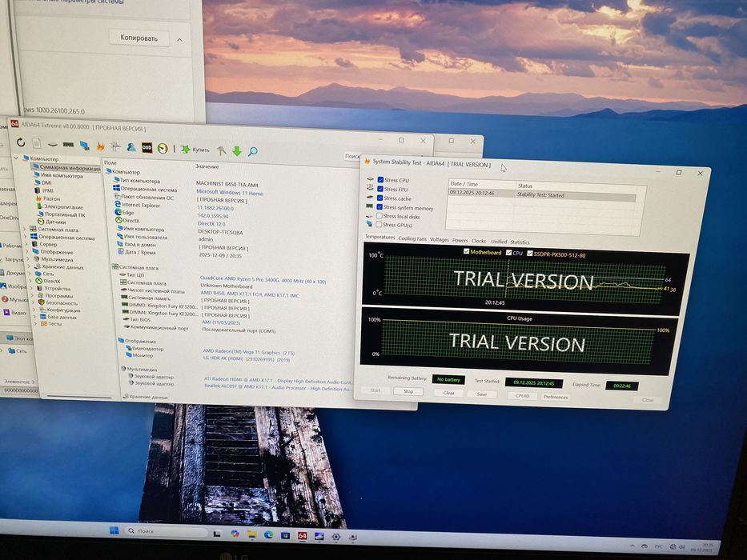Click the QuadCore AMD Ryzen 5 Pro link
The height and width of the screenshot is (560, 747).
point(263,281)
